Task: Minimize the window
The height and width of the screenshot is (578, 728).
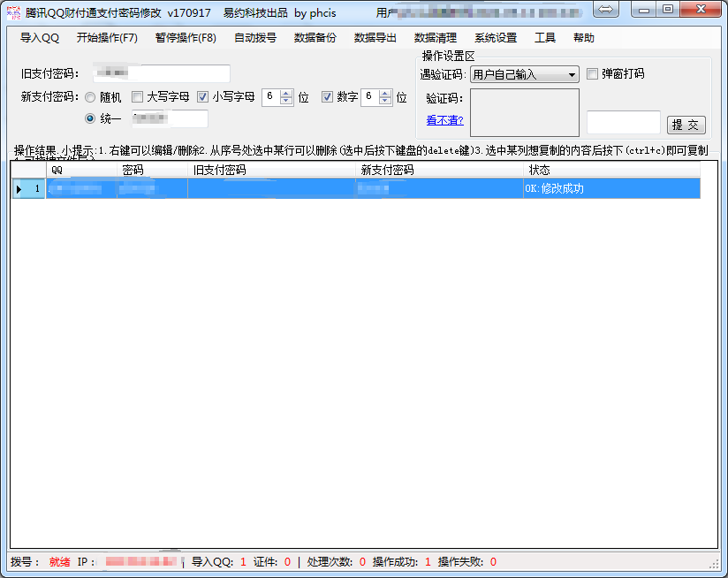Action: (643, 10)
